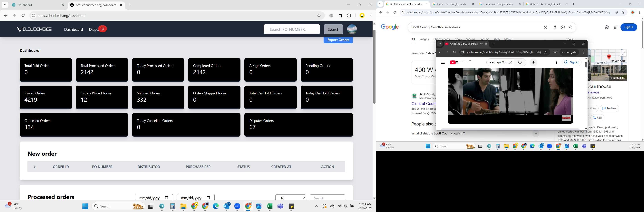Screen dimensions: 644x212
Task: Open the tab search dropdown in the Google browser window
Action: (x=380, y=4)
